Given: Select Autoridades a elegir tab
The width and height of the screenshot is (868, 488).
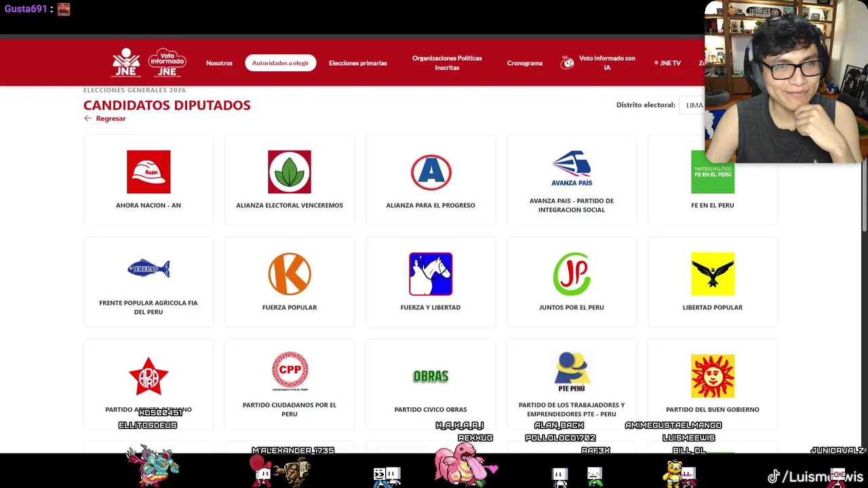Looking at the screenshot, I should (x=280, y=63).
